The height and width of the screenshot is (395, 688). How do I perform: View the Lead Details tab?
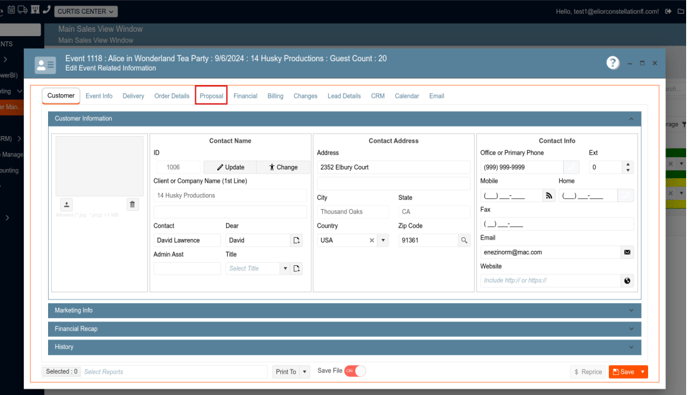344,96
